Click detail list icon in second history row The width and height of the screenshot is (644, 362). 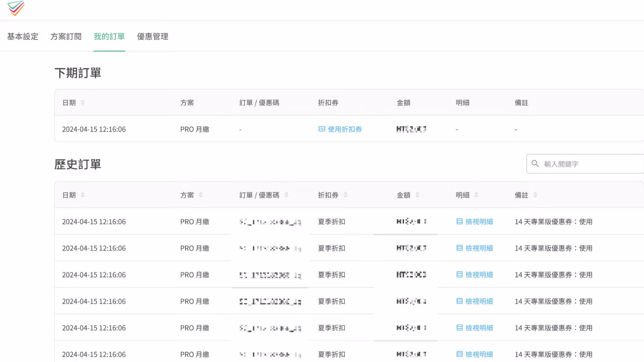pyautogui.click(x=460, y=248)
